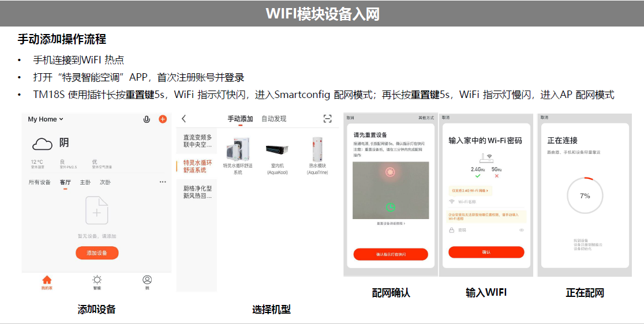The height and width of the screenshot is (324, 644).
Task: Select the 主卧 room tab
Action: point(85,182)
